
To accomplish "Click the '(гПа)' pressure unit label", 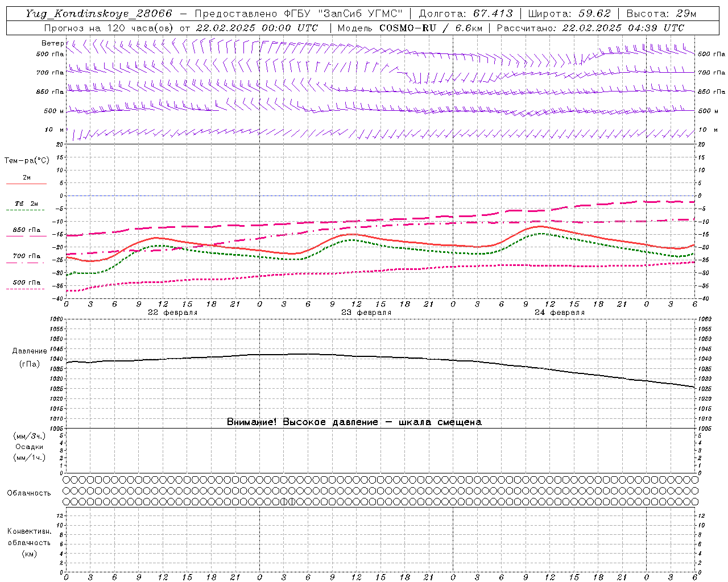I will pos(30,364).
